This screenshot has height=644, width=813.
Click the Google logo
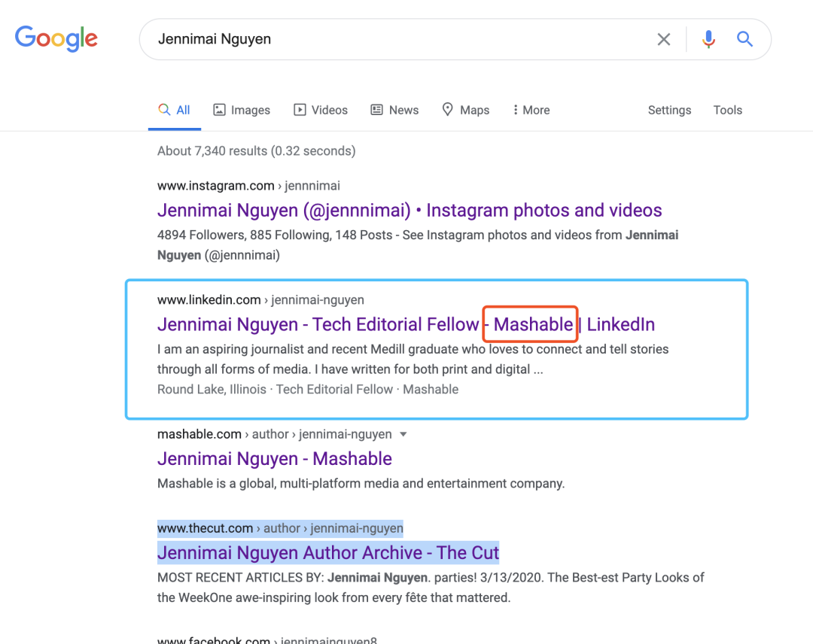[x=56, y=38]
